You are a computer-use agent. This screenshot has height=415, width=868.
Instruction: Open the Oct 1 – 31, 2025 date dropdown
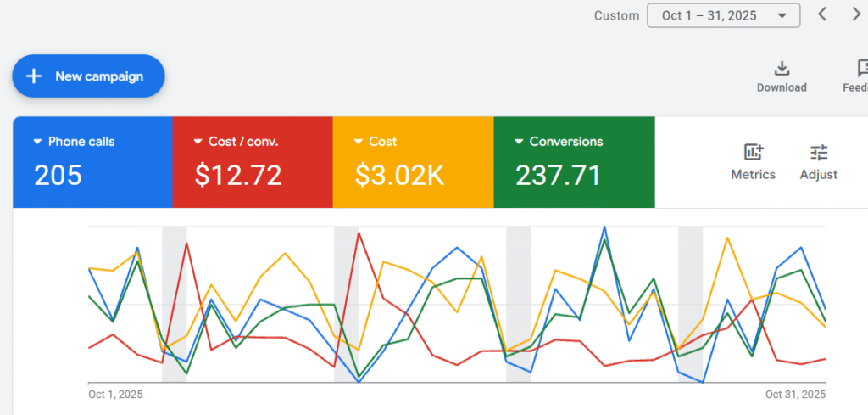pyautogui.click(x=723, y=15)
